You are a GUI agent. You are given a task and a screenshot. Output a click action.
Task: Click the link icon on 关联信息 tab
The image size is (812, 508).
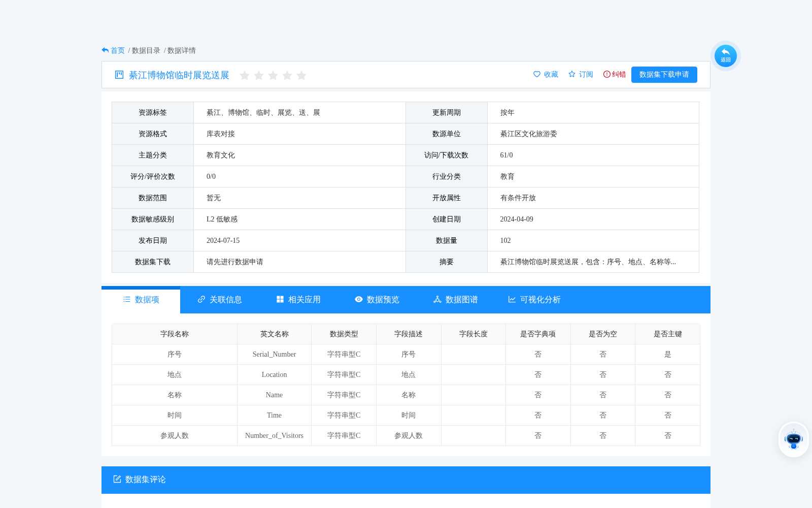click(201, 299)
